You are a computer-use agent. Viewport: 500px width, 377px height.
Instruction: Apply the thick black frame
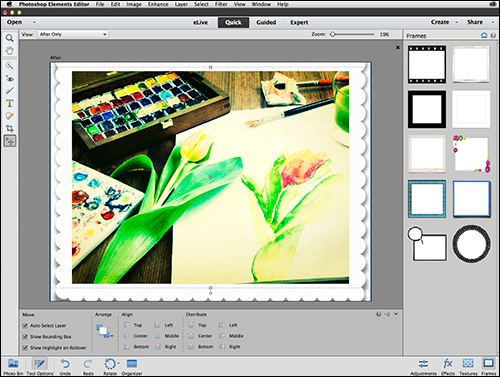427,109
